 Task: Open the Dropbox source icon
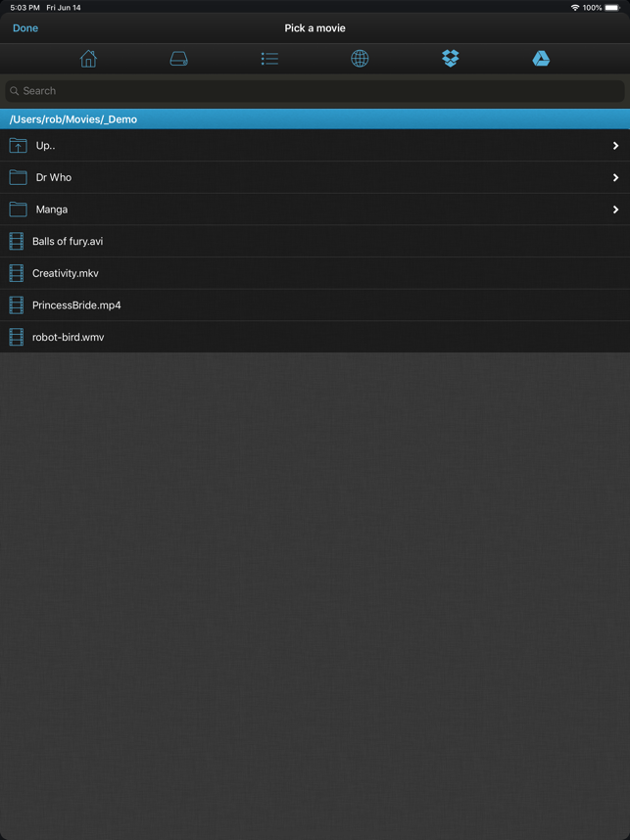click(x=451, y=59)
